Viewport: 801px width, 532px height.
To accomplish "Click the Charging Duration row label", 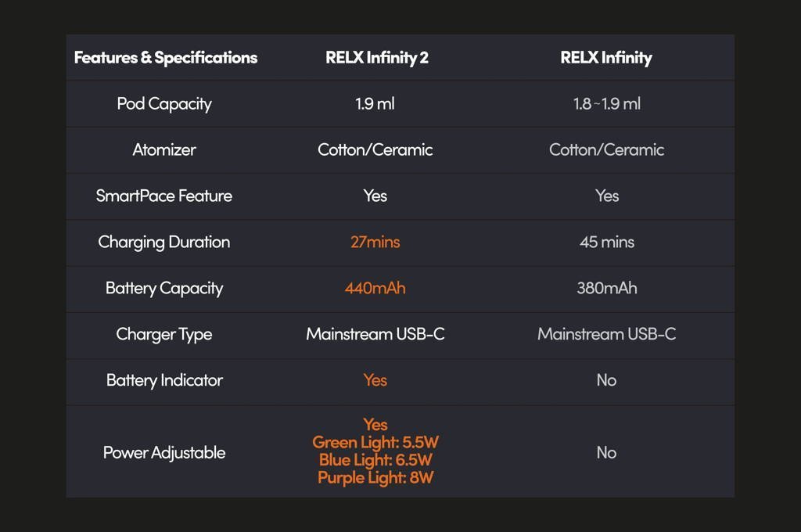I will click(164, 243).
